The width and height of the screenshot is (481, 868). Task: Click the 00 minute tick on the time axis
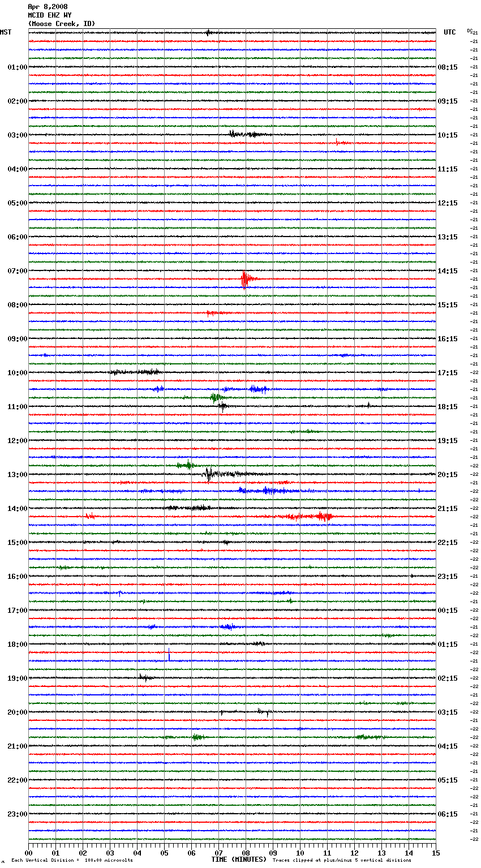28,853
